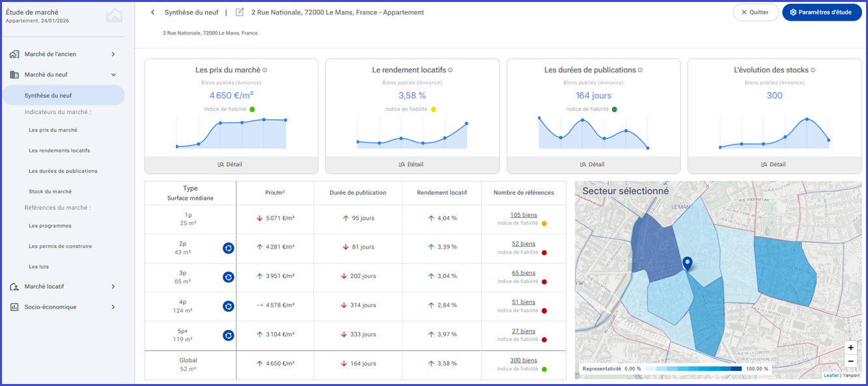
Task: Open Les rendements locatifs in the sidebar
Action: coord(59,150)
